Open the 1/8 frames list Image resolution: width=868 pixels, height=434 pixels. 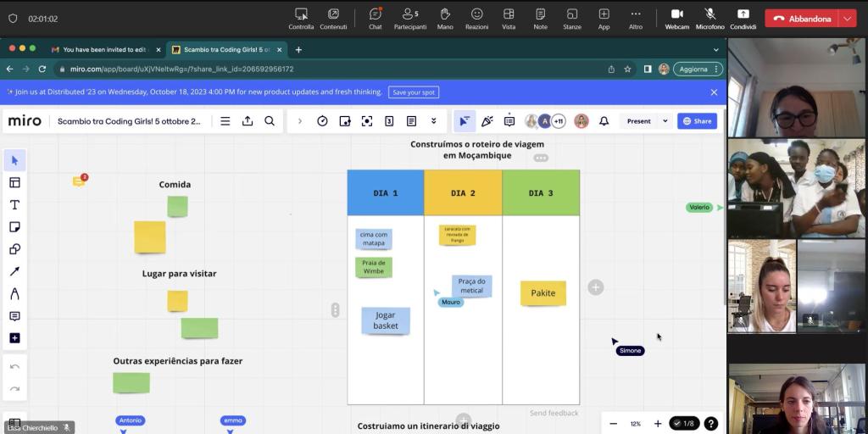tap(684, 424)
